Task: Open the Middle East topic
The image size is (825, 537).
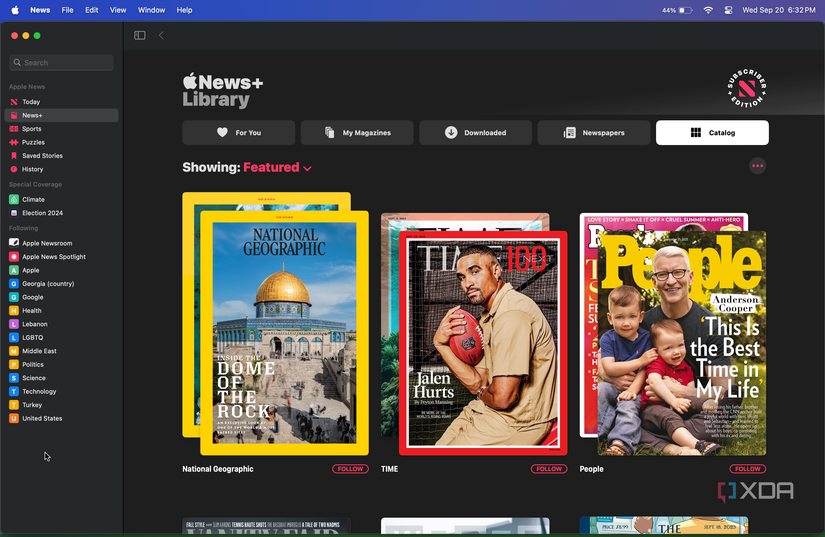Action: point(62,351)
